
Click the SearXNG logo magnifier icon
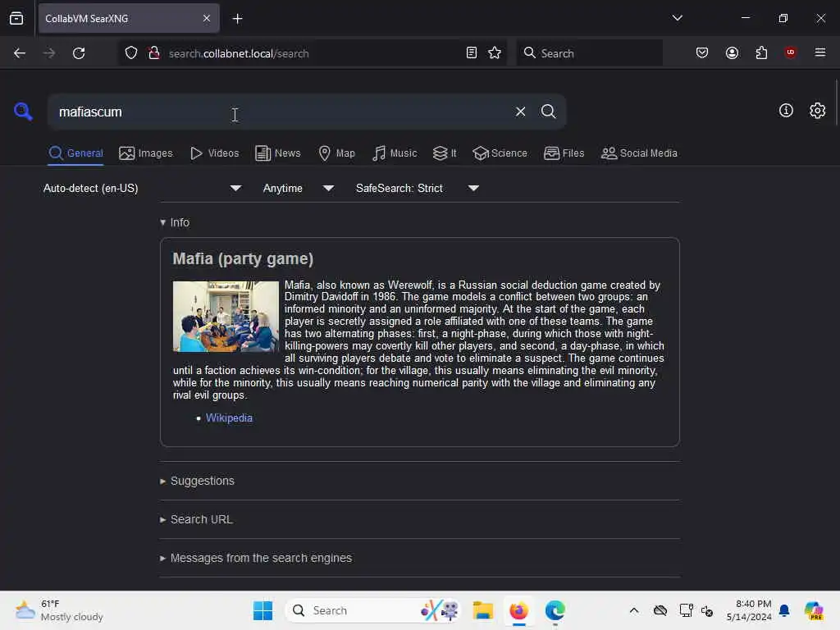[23, 111]
